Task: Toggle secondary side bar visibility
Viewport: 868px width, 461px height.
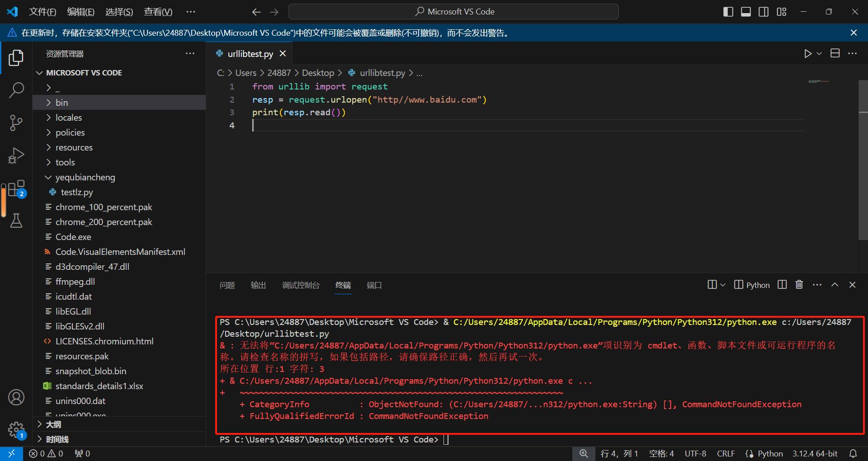Action: click(x=764, y=12)
